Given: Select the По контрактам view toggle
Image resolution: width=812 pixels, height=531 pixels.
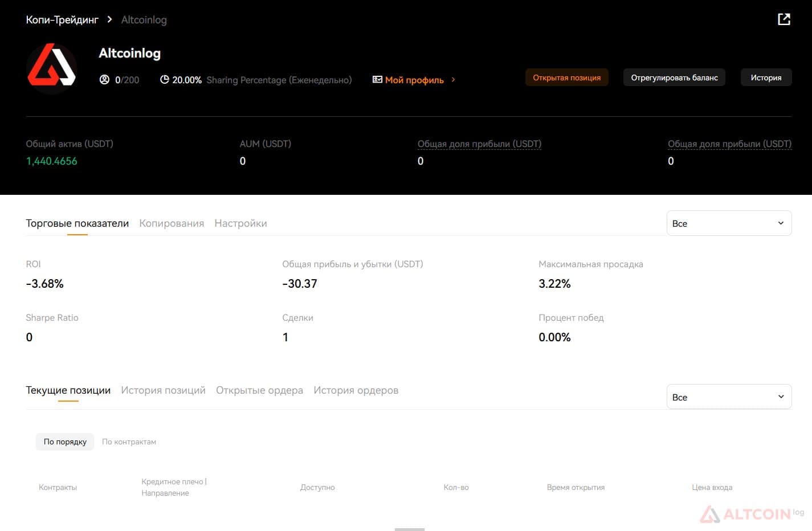Looking at the screenshot, I should [x=129, y=442].
